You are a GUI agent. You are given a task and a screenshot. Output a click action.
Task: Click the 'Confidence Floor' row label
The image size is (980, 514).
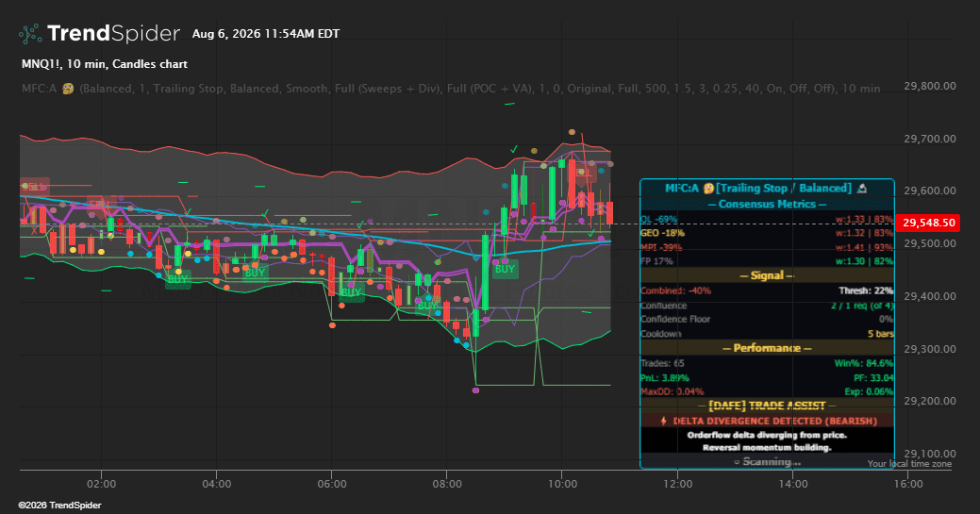click(675, 319)
